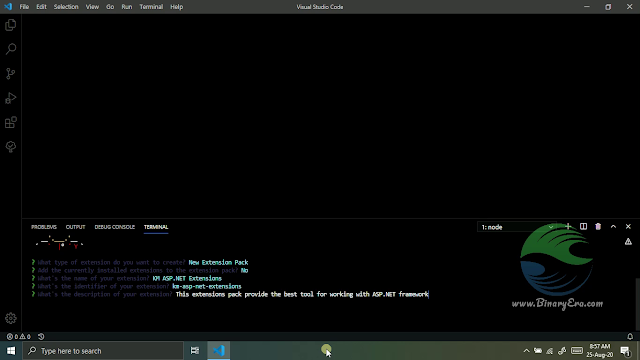Kill terminal with trash icon

coord(598,227)
